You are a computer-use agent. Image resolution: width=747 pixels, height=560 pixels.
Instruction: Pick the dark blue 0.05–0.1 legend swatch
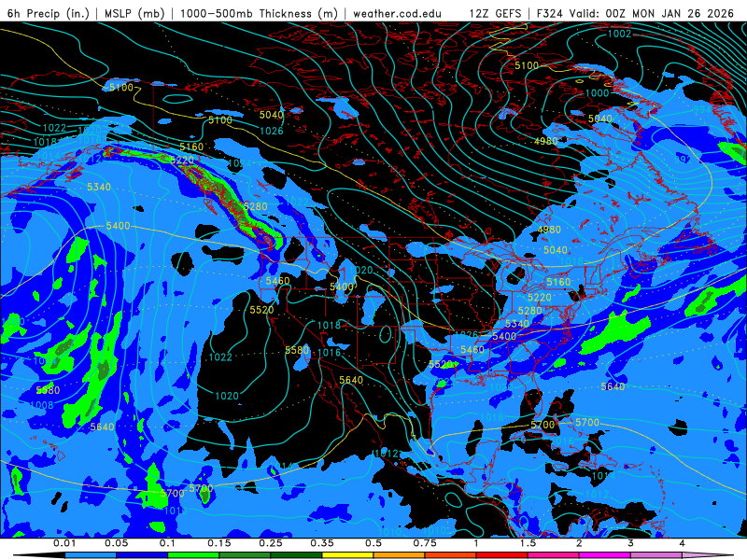pos(142,555)
